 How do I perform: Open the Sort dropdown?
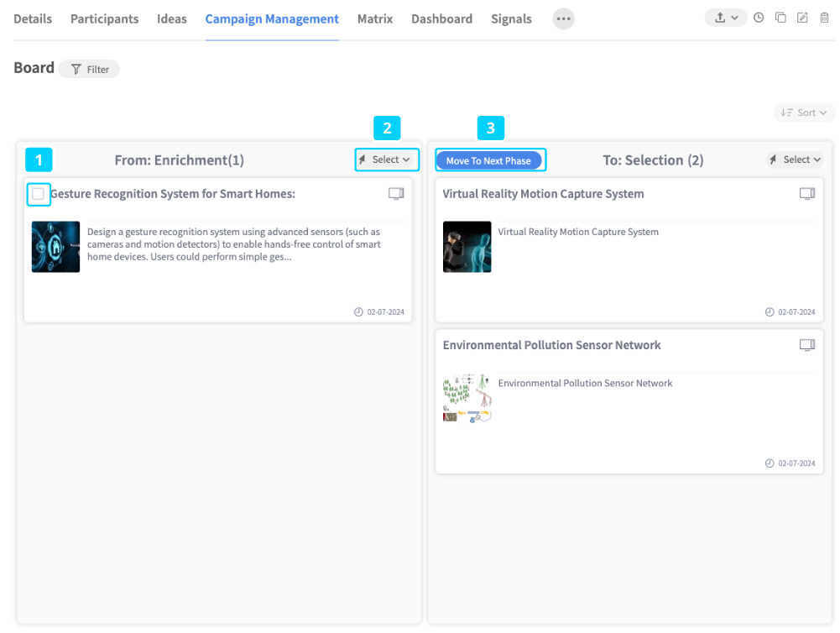click(804, 112)
